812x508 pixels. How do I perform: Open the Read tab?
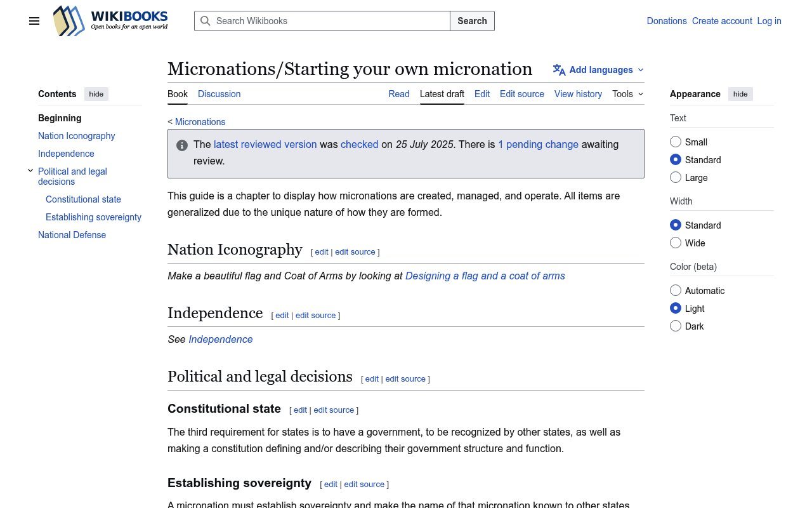coord(399,94)
